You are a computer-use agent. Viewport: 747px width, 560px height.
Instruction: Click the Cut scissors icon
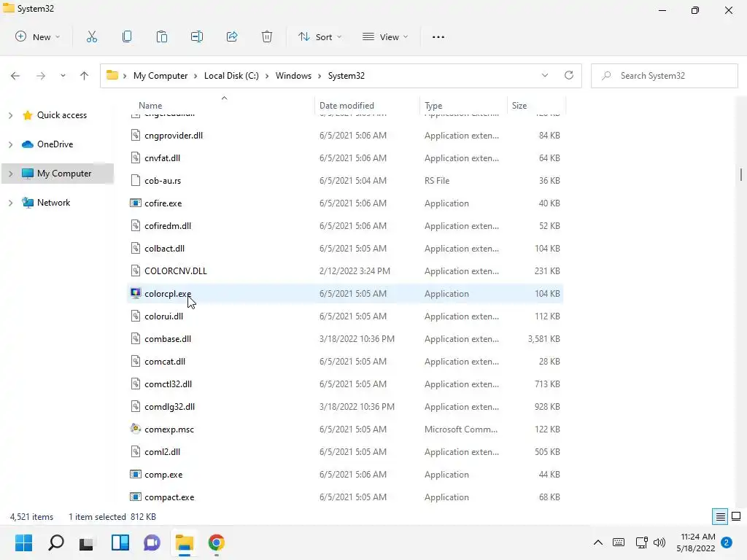point(91,36)
